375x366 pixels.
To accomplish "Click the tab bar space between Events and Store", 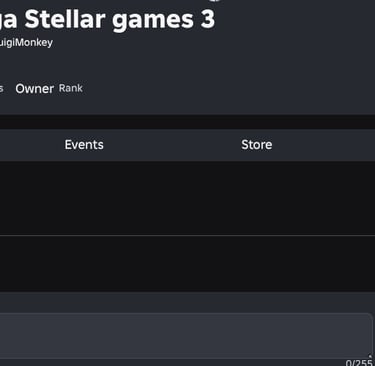I will click(x=171, y=145).
